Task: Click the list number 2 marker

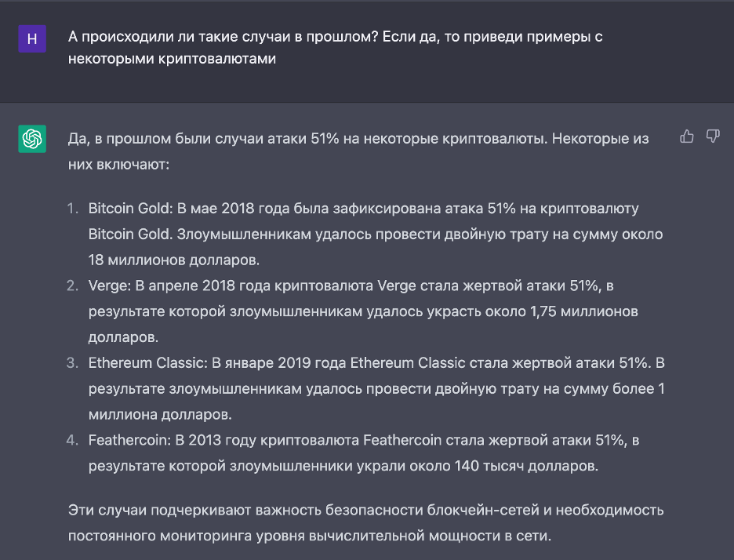Action: [72, 285]
